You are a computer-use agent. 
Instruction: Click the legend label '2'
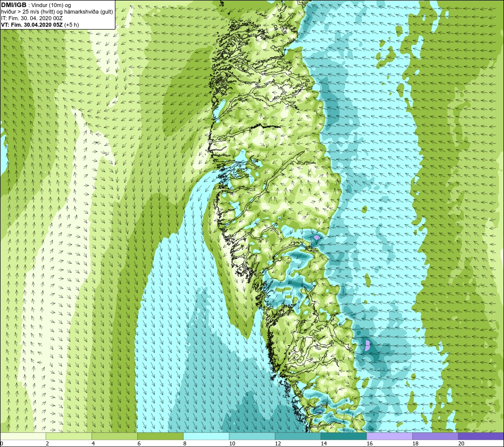[47, 443]
